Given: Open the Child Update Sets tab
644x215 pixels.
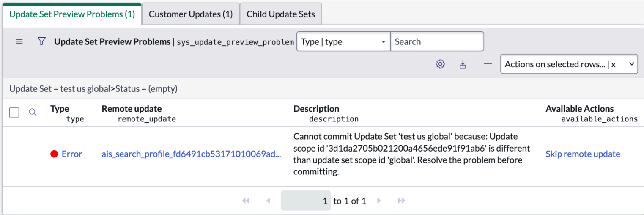Looking at the screenshot, I should [281, 14].
